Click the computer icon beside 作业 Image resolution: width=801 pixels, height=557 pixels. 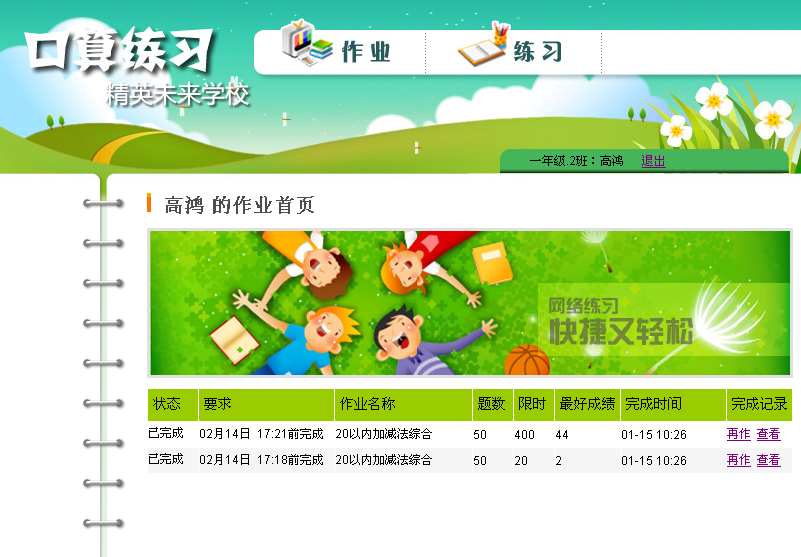[x=304, y=44]
